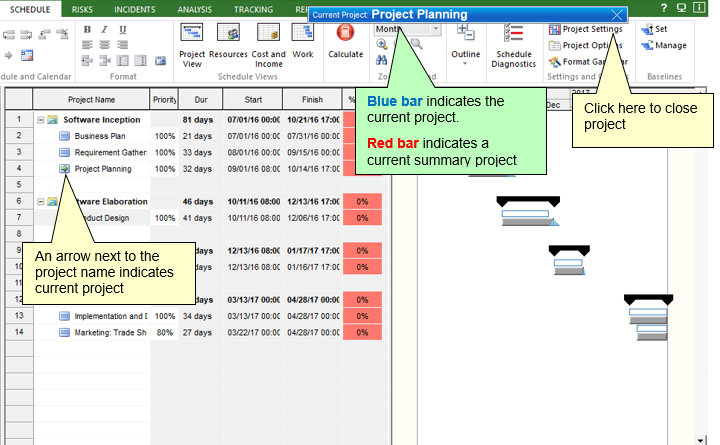
Task: Click the binoculars find icon
Action: coord(382,60)
